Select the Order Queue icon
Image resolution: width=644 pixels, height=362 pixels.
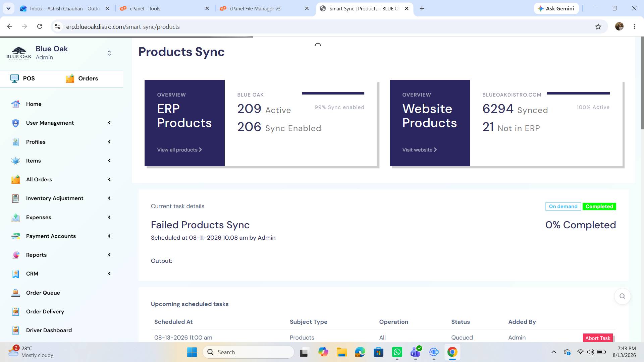click(x=15, y=293)
